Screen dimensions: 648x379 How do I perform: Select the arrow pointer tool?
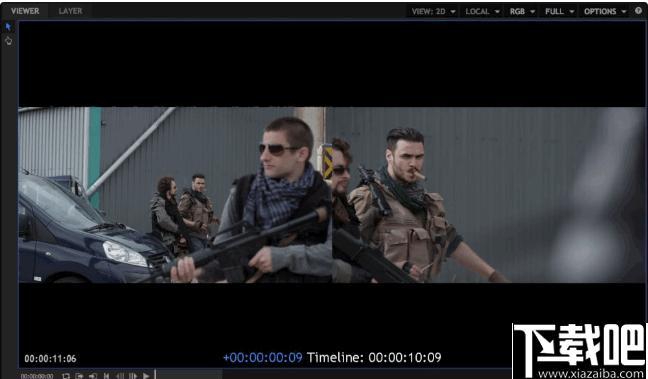8,27
